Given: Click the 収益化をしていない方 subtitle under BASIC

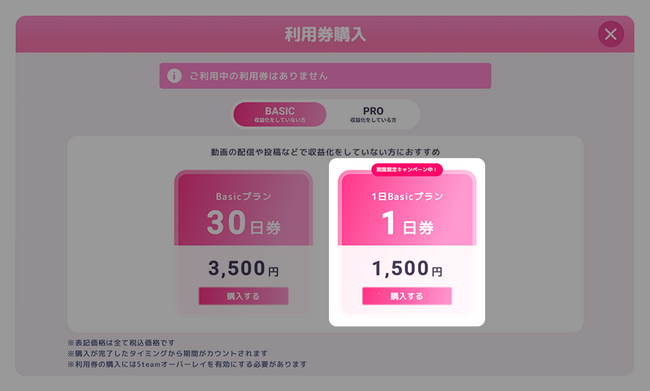Looking at the screenshot, I should 280,120.
